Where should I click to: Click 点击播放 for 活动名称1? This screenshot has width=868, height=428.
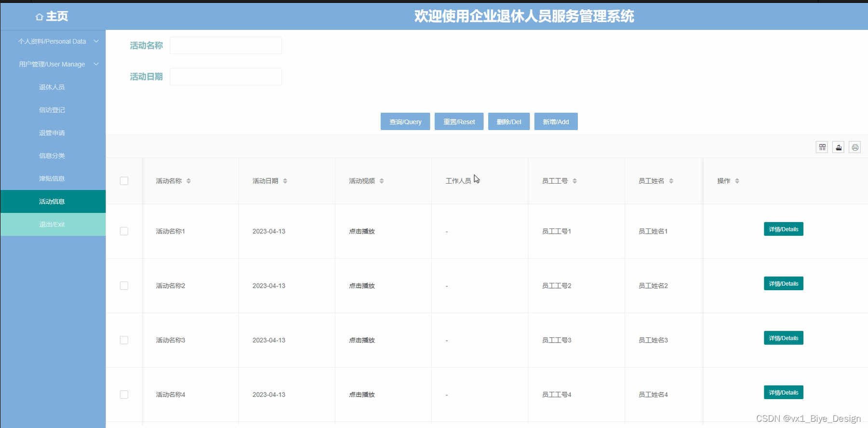[362, 231]
